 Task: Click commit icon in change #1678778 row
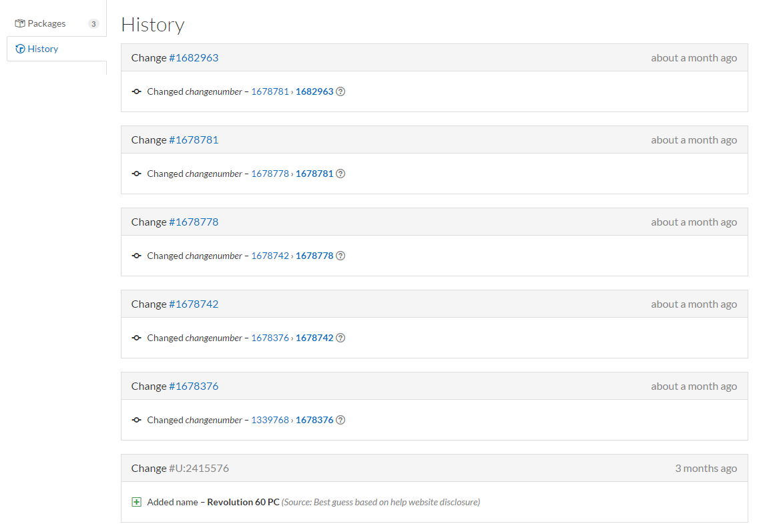(136, 256)
